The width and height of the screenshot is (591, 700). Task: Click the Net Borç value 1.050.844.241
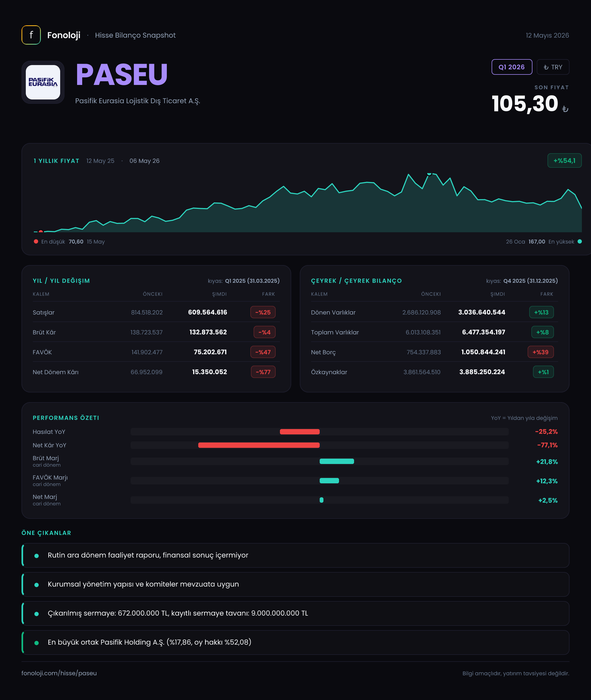click(483, 352)
